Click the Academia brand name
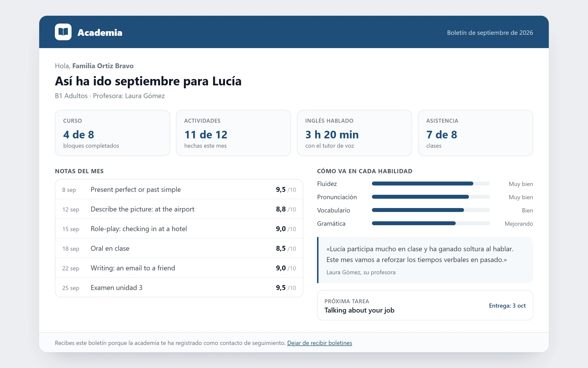The height and width of the screenshot is (368, 588). [100, 33]
